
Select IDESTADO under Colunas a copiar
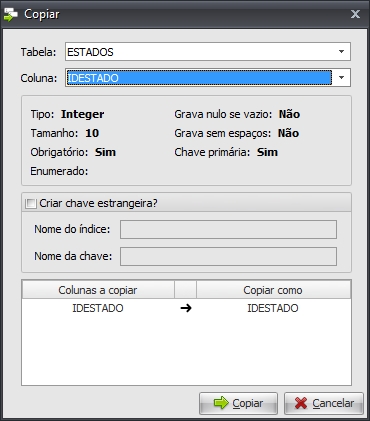click(98, 308)
